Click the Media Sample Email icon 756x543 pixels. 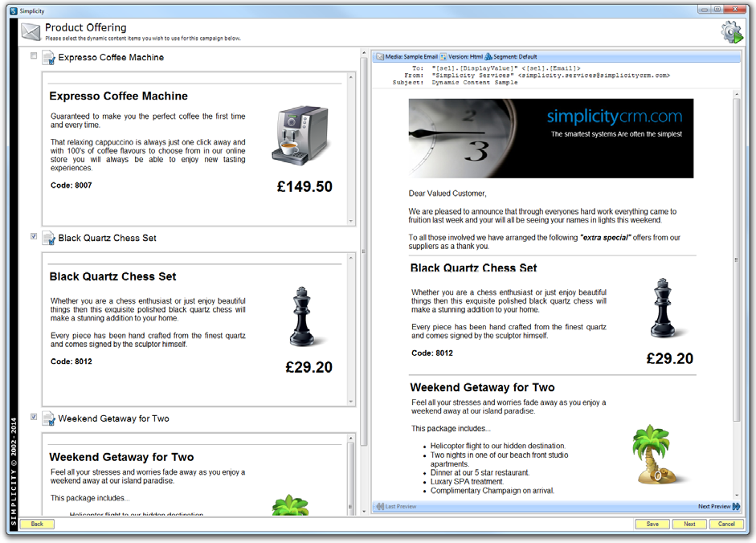[x=380, y=57]
